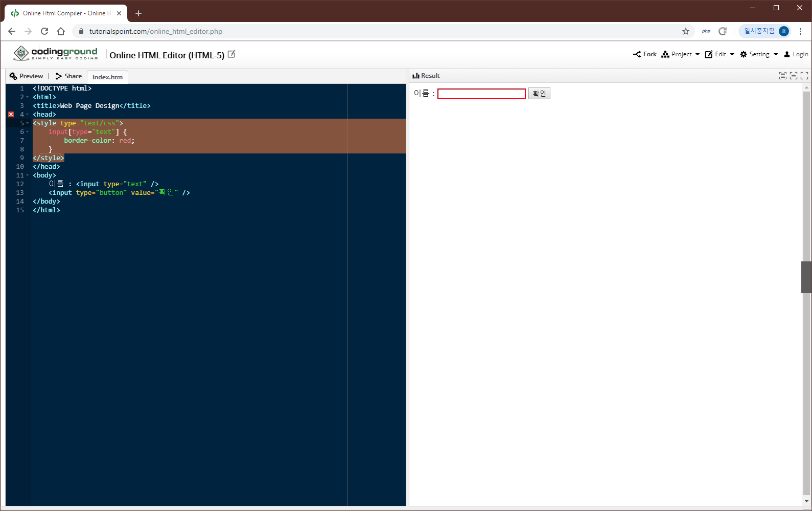812x511 pixels.
Task: Click line number 15 in the gutter
Action: click(x=20, y=210)
